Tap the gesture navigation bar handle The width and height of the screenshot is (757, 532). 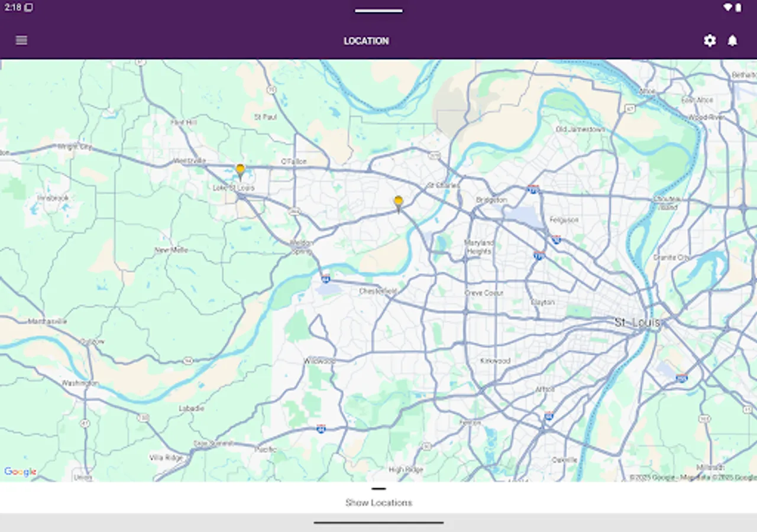(378, 523)
